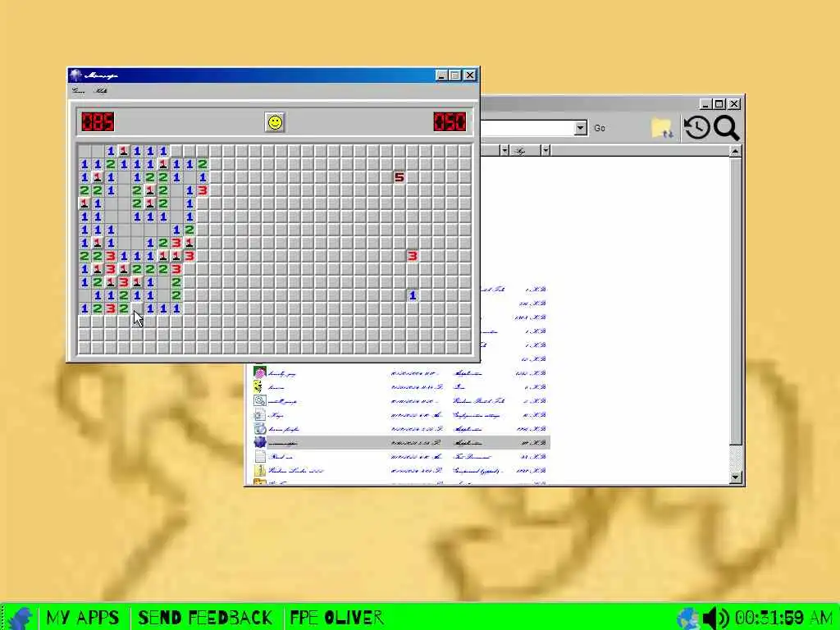The width and height of the screenshot is (840, 630).
Task: Click the Go button in file manager
Action: [x=600, y=128]
